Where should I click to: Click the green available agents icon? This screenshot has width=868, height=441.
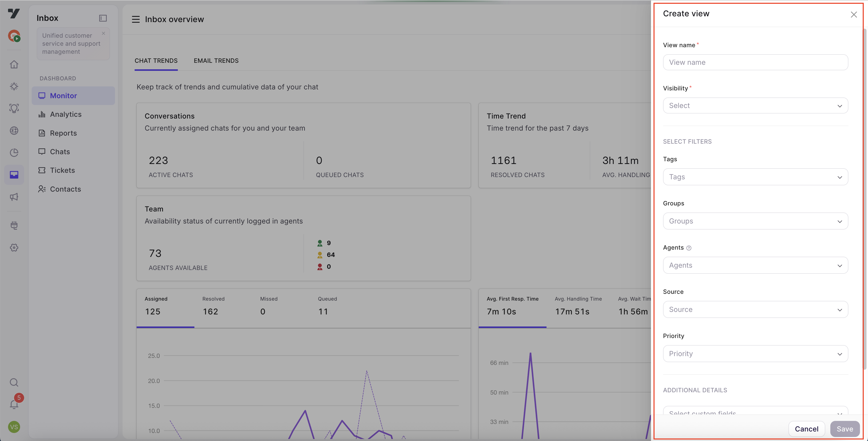point(320,243)
